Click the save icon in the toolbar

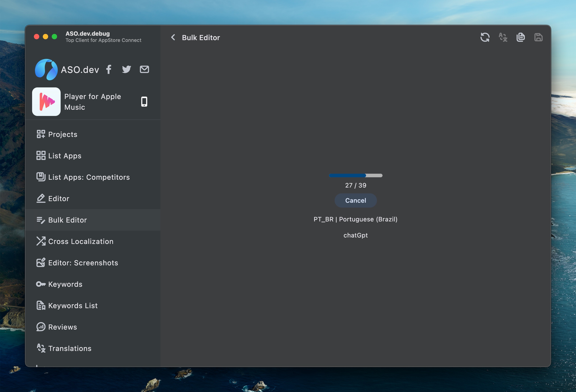538,37
